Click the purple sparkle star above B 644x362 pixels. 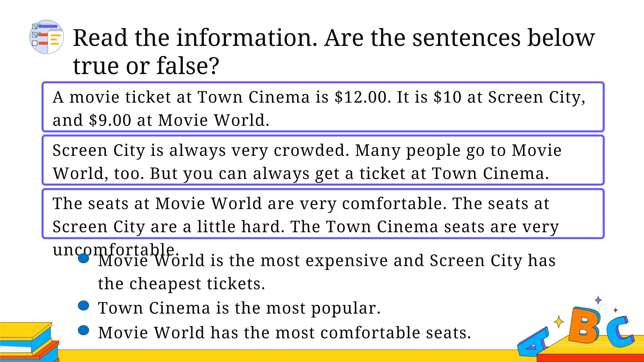point(598,300)
